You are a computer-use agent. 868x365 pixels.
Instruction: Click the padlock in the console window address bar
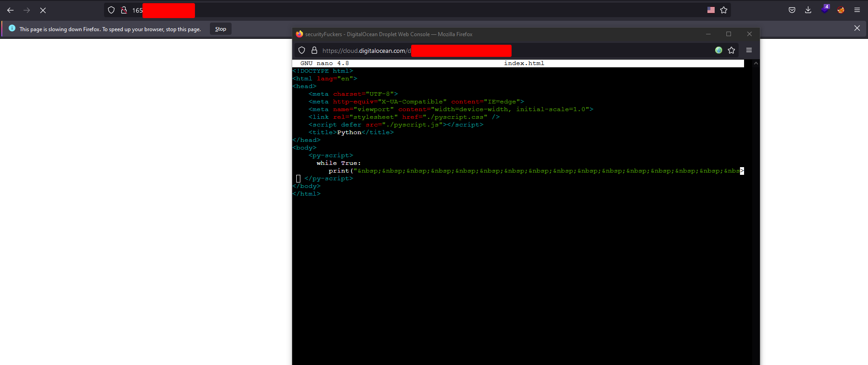click(x=314, y=50)
